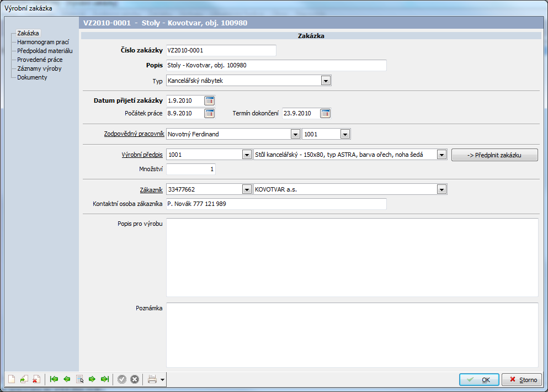
Task: Click the delete record icon
Action: [x=36, y=379]
